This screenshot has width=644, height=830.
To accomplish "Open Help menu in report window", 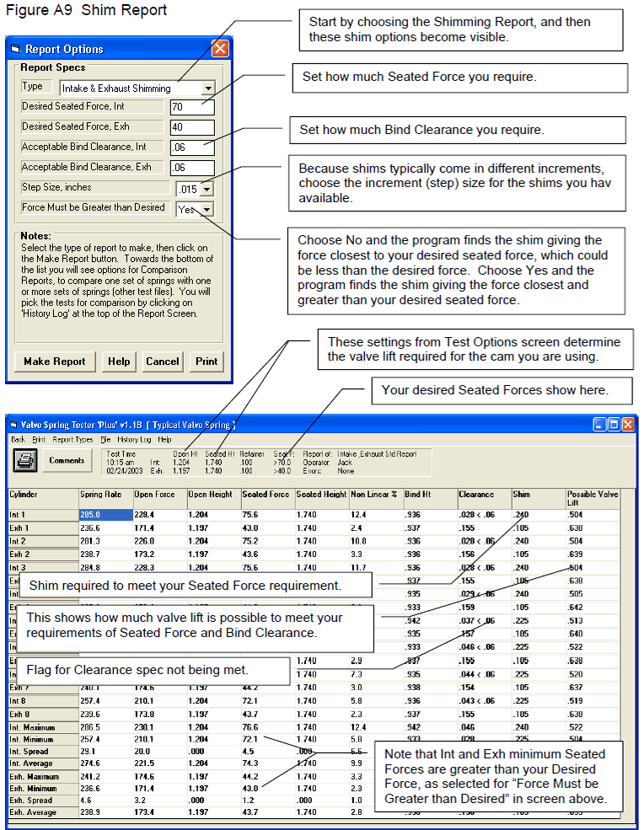I will pos(164,439).
